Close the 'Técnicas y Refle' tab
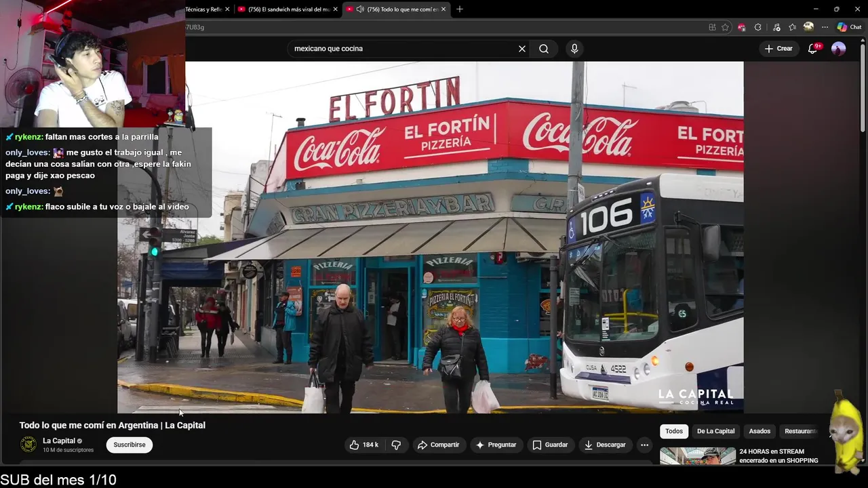The width and height of the screenshot is (868, 488). [x=227, y=9]
